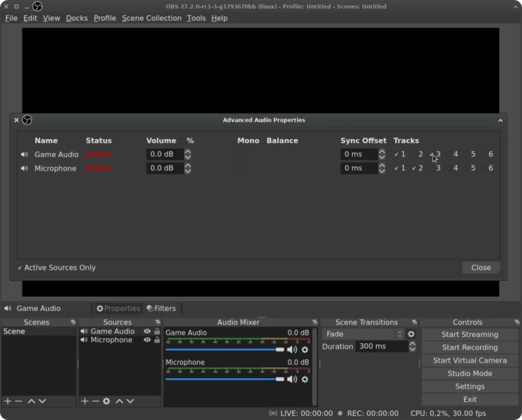The height and width of the screenshot is (420, 522).
Task: Open source properties gear in Sources toolbar
Action: pyautogui.click(x=106, y=401)
